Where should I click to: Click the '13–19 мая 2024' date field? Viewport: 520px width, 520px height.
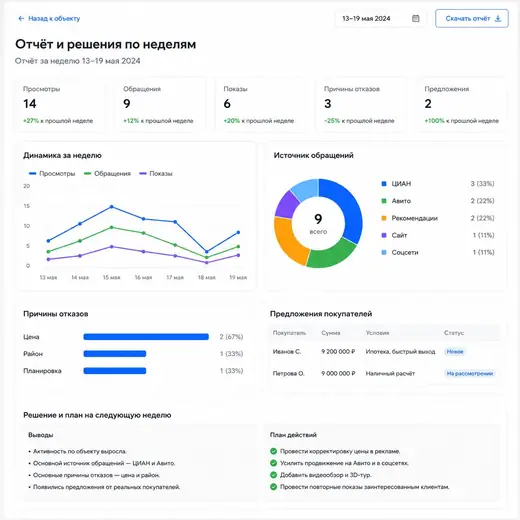coord(380,19)
